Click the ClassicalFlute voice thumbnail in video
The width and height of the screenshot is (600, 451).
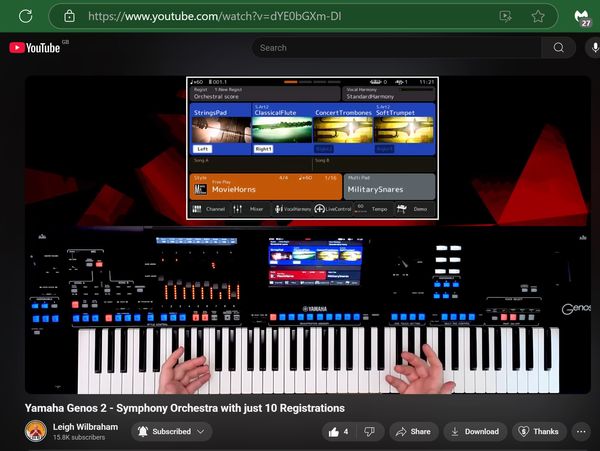tap(282, 130)
